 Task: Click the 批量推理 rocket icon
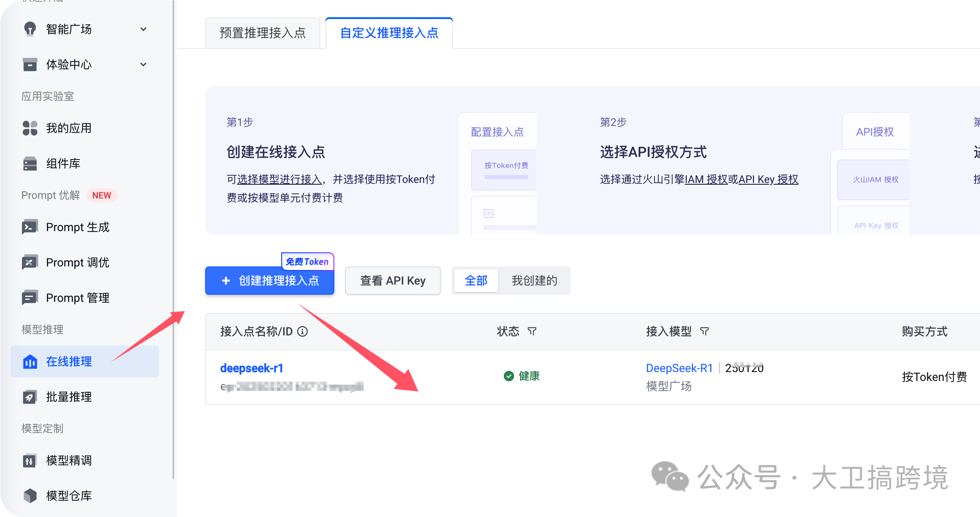(30, 397)
